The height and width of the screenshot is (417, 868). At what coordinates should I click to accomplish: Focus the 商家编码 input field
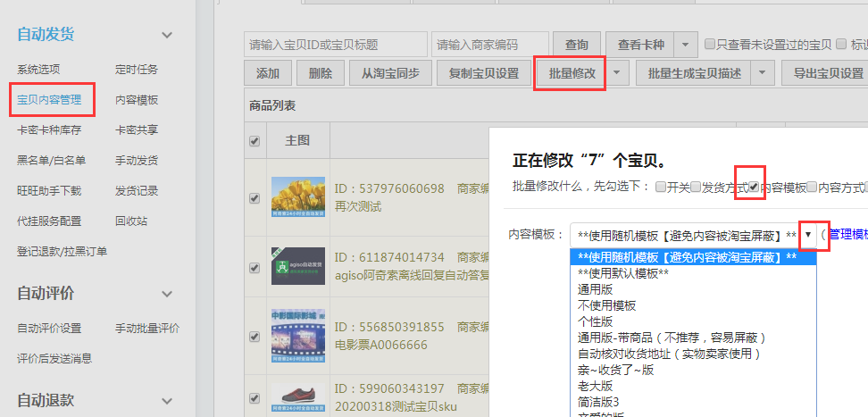(490, 45)
